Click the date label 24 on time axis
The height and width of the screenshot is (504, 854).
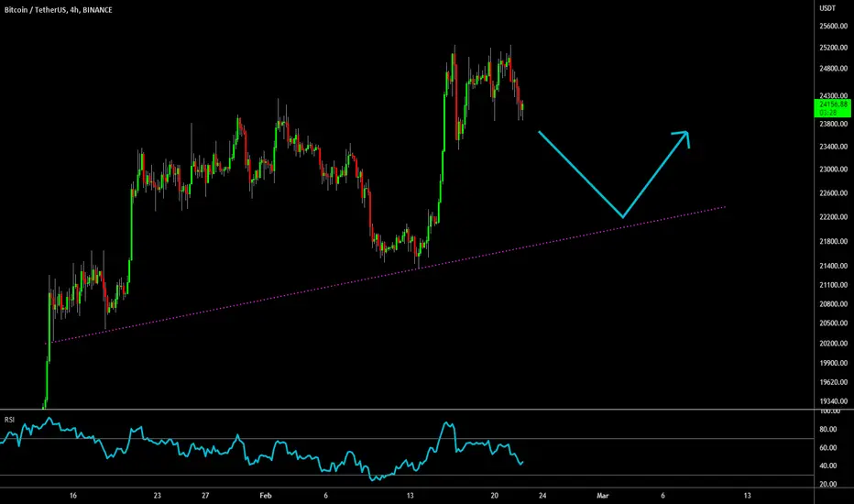click(542, 495)
